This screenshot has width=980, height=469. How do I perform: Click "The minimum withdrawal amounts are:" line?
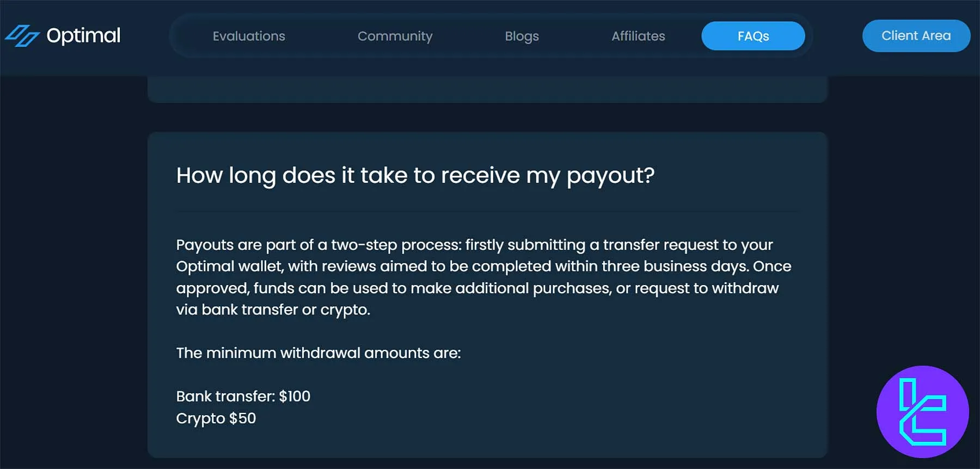click(x=318, y=353)
